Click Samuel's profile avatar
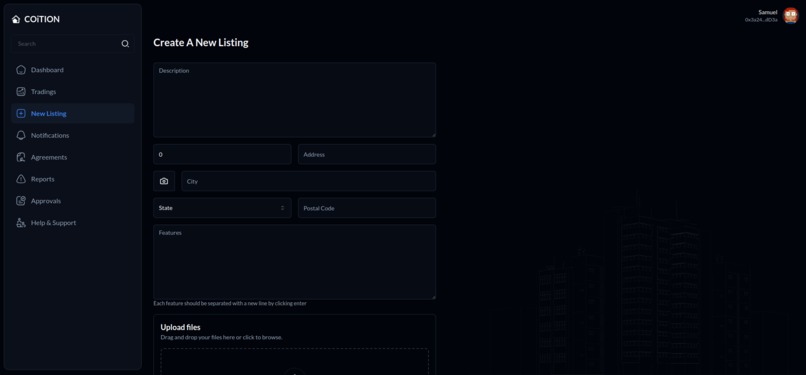The width and height of the screenshot is (806, 375). (791, 15)
